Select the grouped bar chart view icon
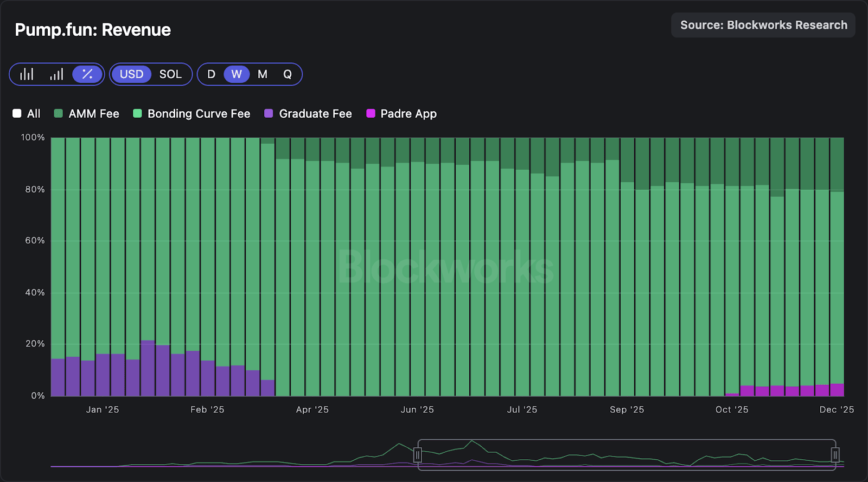The width and height of the screenshot is (868, 482). click(27, 74)
